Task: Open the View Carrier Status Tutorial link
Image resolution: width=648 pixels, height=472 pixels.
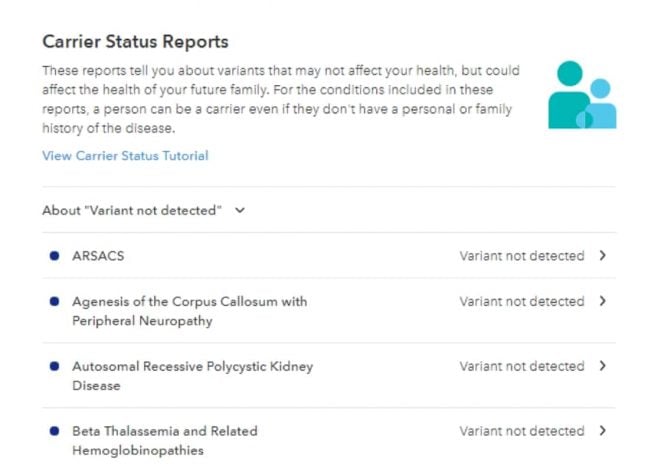Action: point(125,155)
